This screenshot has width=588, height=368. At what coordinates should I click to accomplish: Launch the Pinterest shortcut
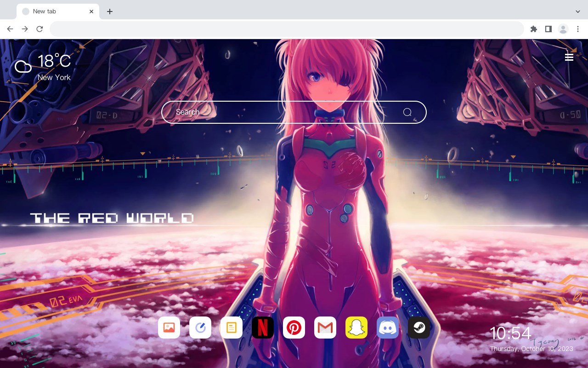pyautogui.click(x=294, y=328)
